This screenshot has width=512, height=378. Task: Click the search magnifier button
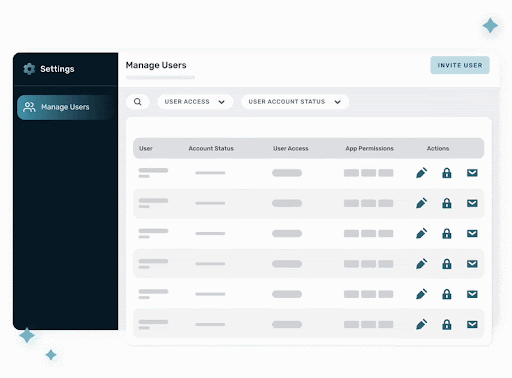click(x=138, y=102)
